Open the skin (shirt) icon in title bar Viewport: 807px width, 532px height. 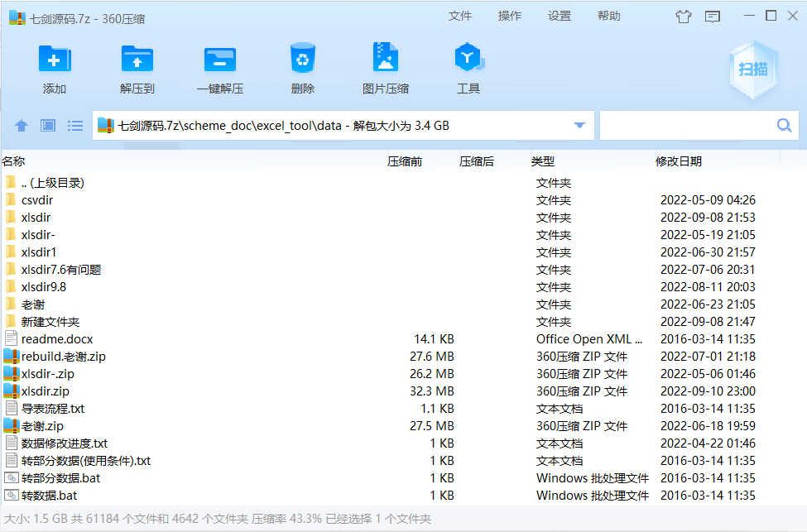point(684,17)
